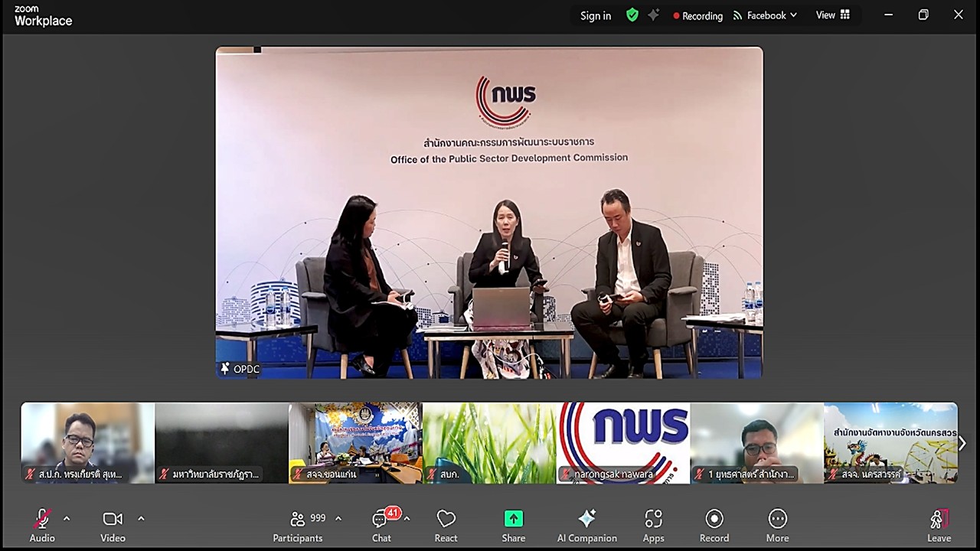This screenshot has width=980, height=551.
Task: Click the main OPDC speaker video
Action: 489,213
